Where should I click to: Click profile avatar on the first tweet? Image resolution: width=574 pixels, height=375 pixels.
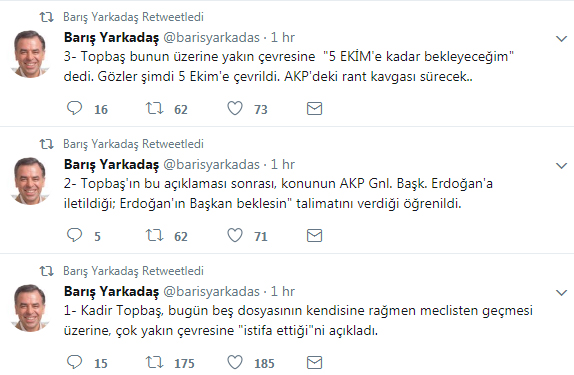point(30,54)
